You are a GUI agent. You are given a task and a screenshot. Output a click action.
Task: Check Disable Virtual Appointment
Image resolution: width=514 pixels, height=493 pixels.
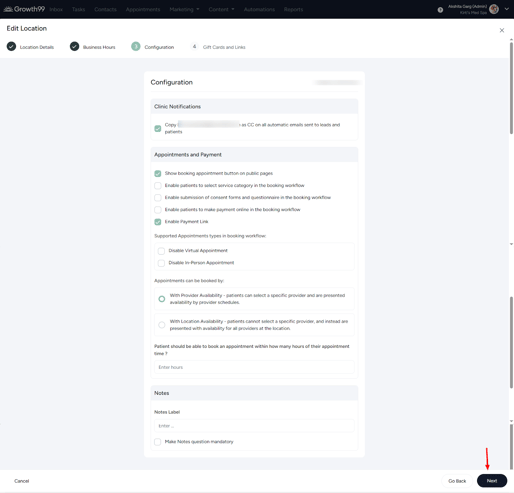pos(161,251)
